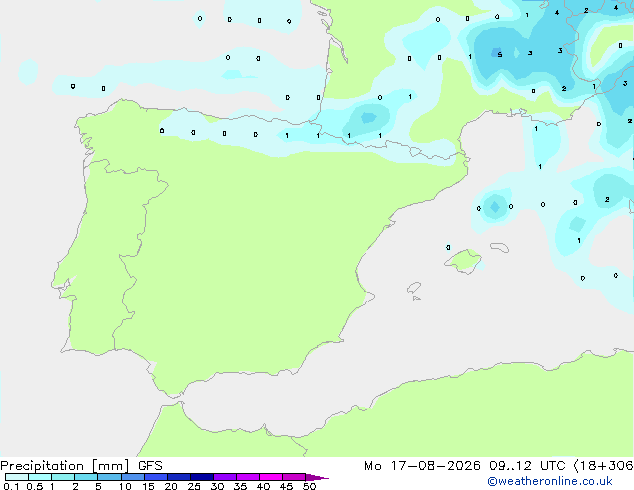This screenshot has height=490, width=634.
Task: Click the '09..12 UTC' time text
Action: tap(527, 466)
